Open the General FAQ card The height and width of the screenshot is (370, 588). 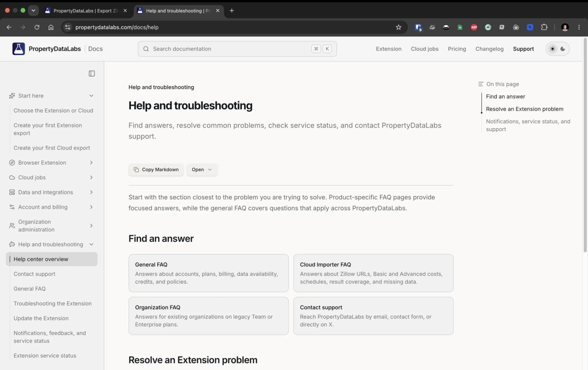pos(209,273)
